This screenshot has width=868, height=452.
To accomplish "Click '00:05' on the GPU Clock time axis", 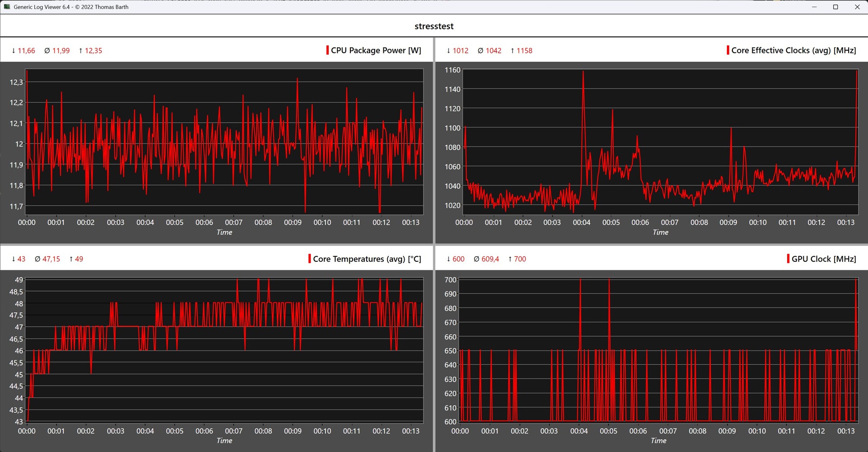I will tap(609, 431).
